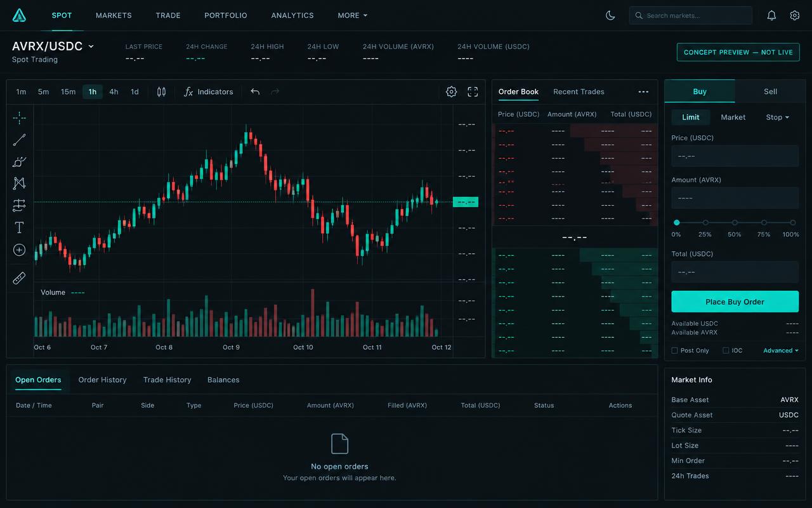Enable the Post Only checkbox
This screenshot has width=812, height=508.
click(x=674, y=351)
